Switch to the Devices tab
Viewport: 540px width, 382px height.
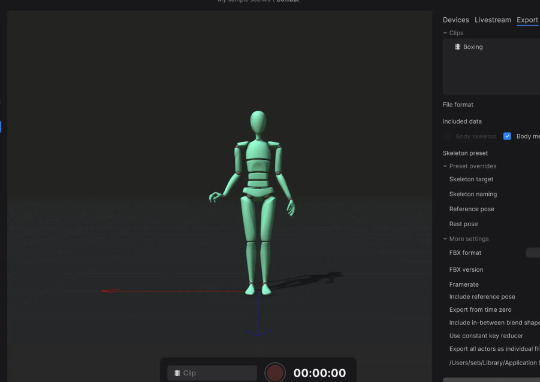(456, 20)
